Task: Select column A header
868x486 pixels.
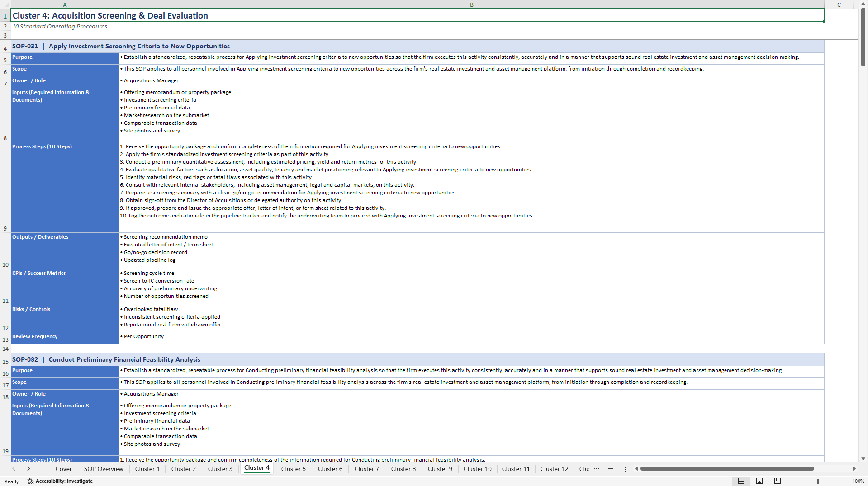Action: coord(65,5)
